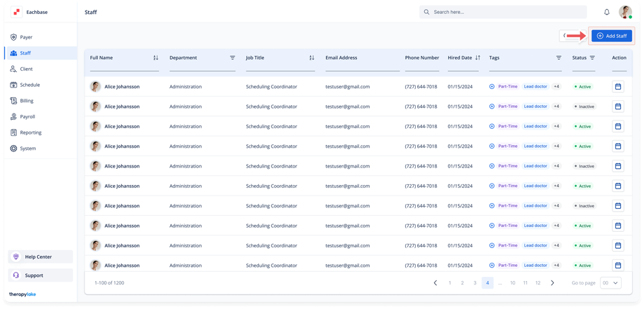Viewport: 644px width, 309px height.
Task: Select page 10 in pagination
Action: point(513,282)
